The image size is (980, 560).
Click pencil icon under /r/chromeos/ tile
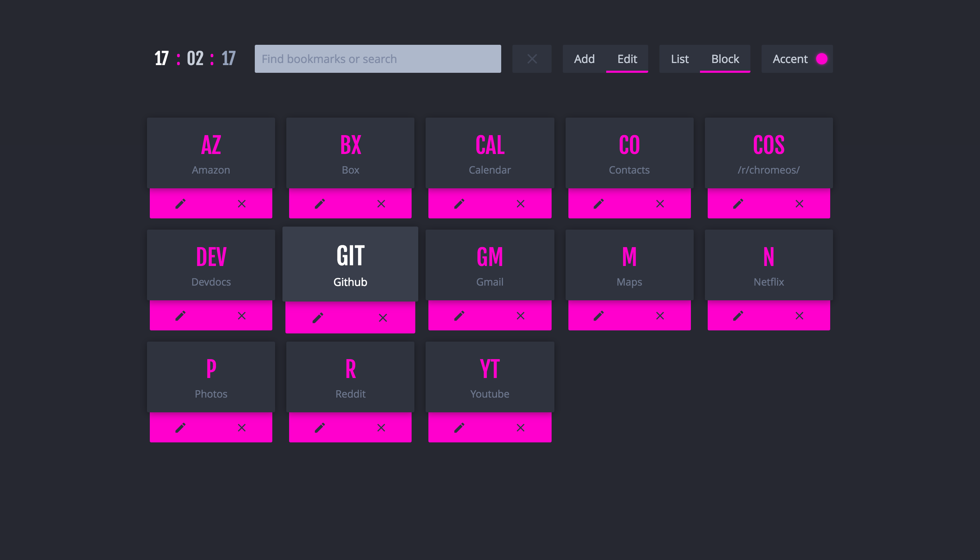(738, 203)
